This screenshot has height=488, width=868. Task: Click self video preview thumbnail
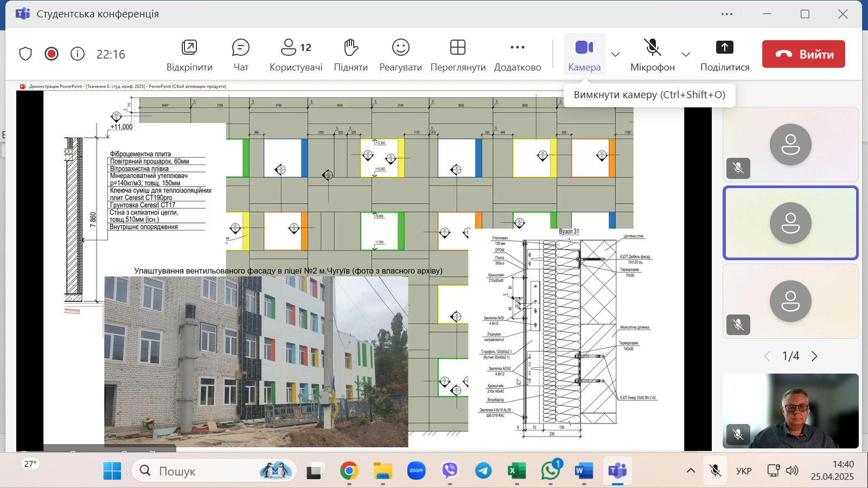(x=790, y=411)
